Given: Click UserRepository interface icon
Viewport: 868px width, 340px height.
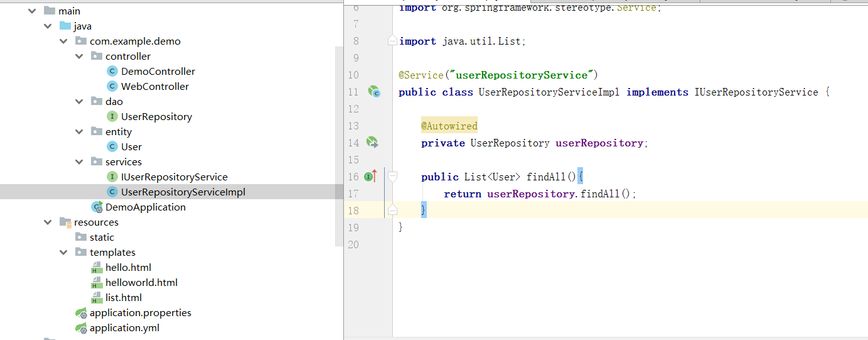Looking at the screenshot, I should click(x=112, y=116).
